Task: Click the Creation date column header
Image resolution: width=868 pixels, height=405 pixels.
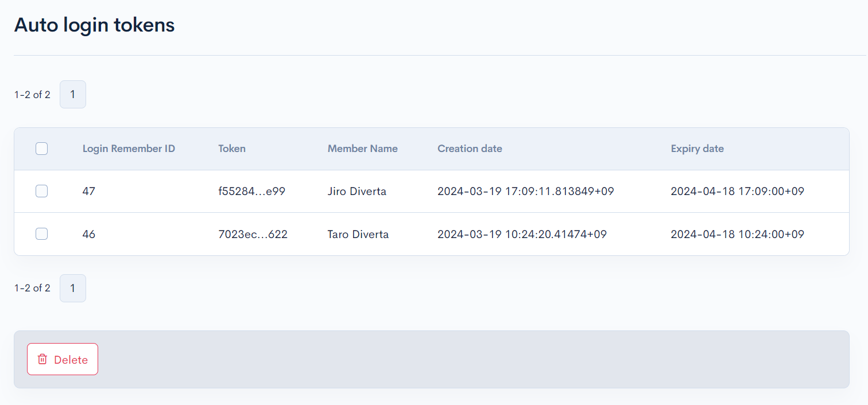Action: pos(470,149)
